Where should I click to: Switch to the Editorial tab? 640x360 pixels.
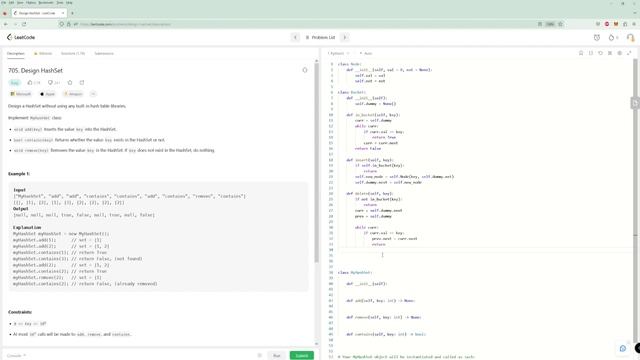coord(43,53)
